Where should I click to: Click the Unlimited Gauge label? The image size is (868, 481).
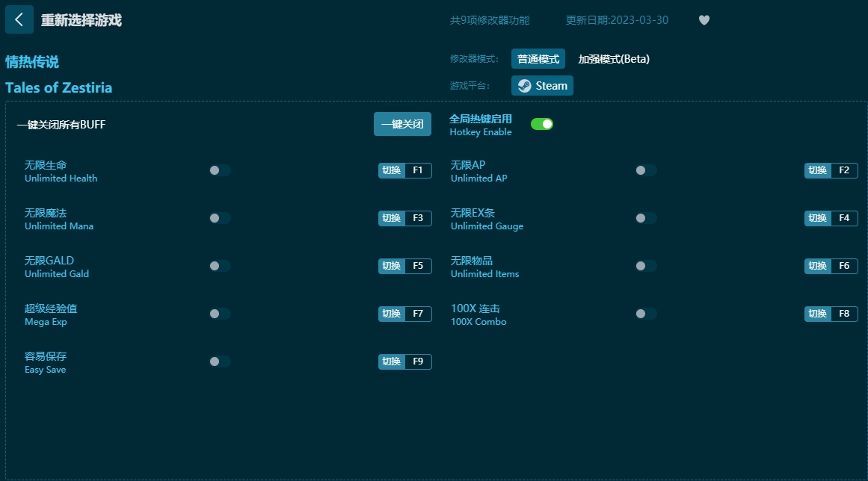tap(487, 226)
